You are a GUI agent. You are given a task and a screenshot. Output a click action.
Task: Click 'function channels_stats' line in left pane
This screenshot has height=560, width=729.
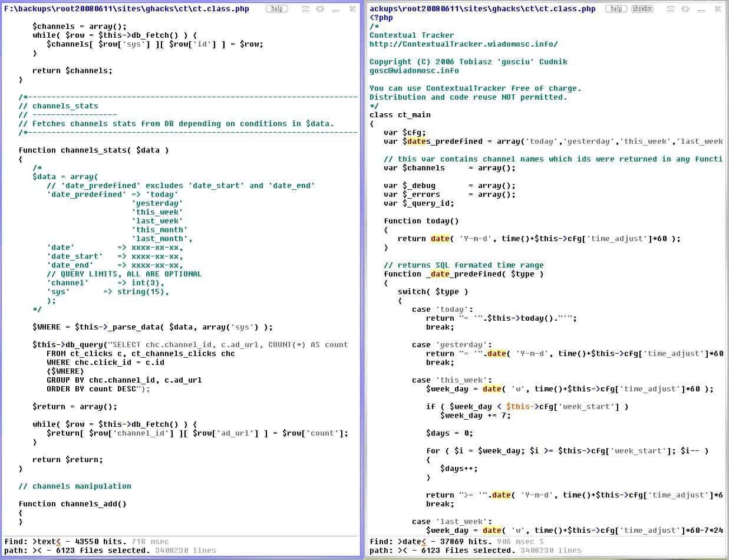93,150
